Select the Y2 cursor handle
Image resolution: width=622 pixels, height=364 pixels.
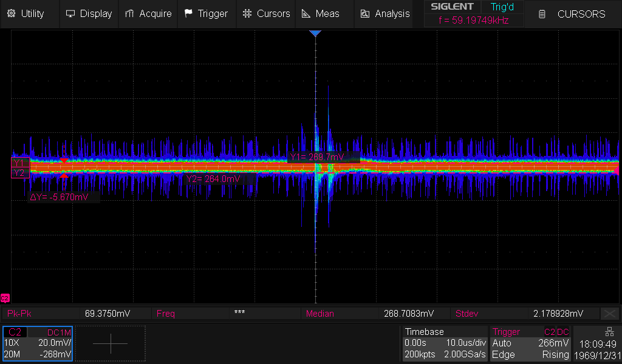pyautogui.click(x=19, y=173)
